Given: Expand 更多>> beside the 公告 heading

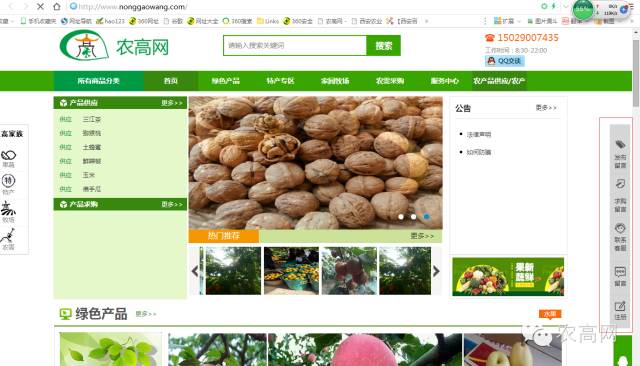Looking at the screenshot, I should coord(546,108).
